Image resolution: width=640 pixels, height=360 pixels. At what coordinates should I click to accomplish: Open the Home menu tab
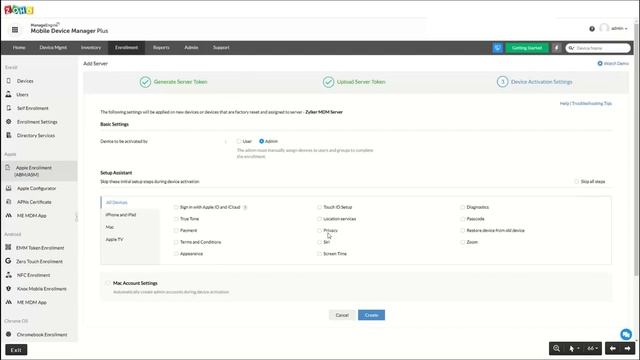[x=19, y=48]
